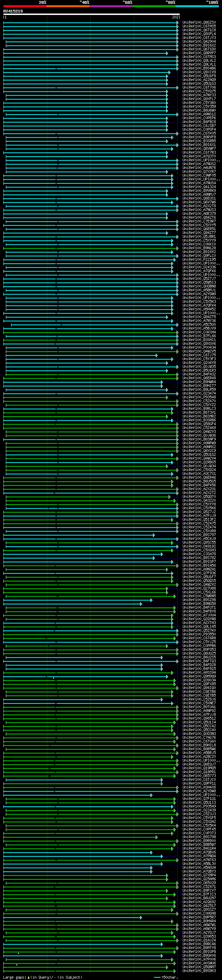Open hit UniRef100_Q8RVP7

199,53
